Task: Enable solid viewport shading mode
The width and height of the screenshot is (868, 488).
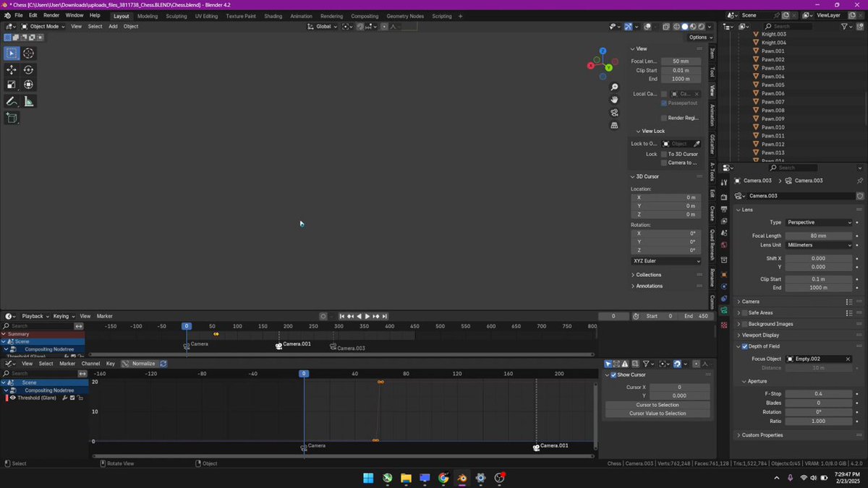Action: 685,27
